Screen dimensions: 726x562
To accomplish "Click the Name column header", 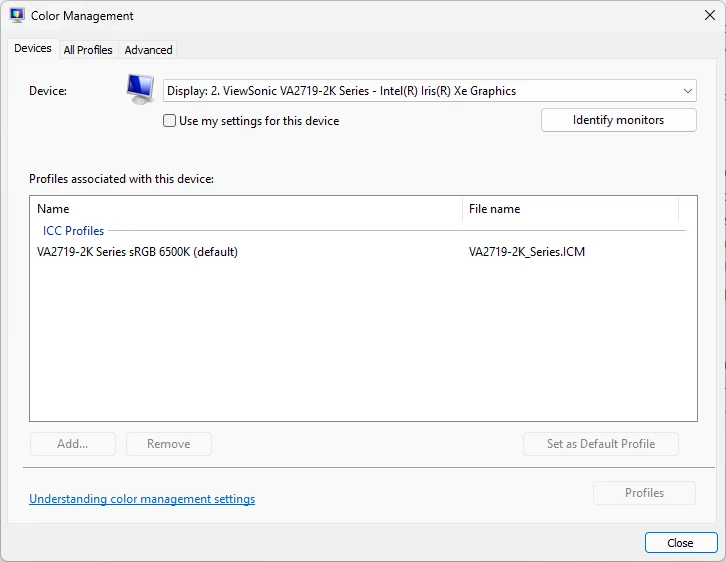I will (246, 209).
